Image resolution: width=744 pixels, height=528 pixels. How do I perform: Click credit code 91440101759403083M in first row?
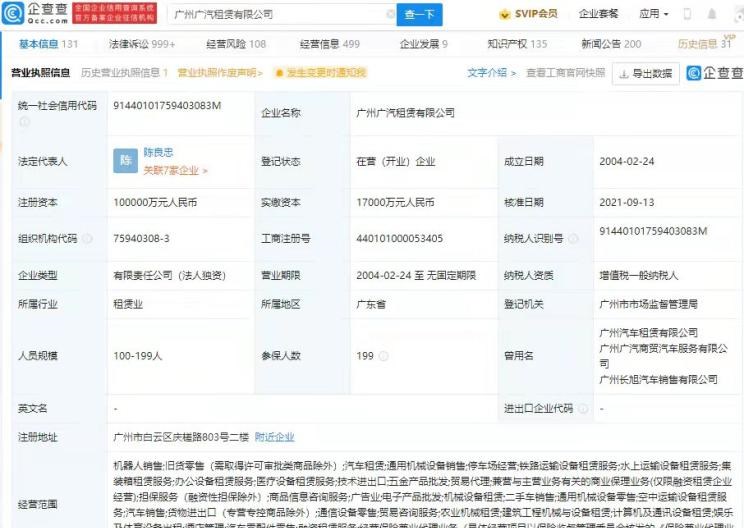167,105
